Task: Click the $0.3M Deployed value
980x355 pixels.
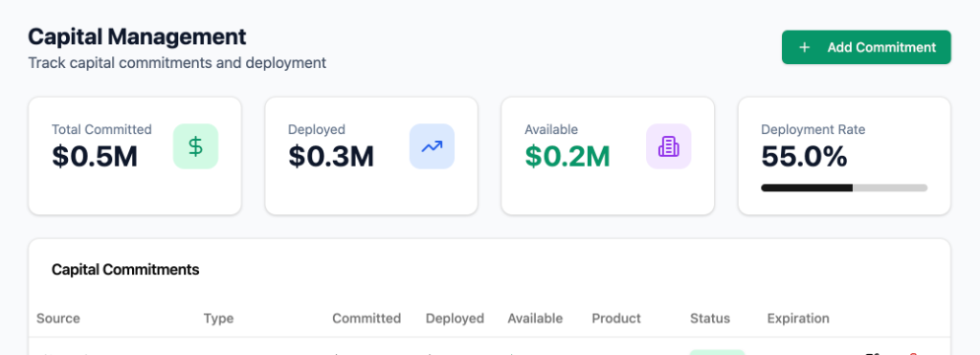Action: coord(331,156)
